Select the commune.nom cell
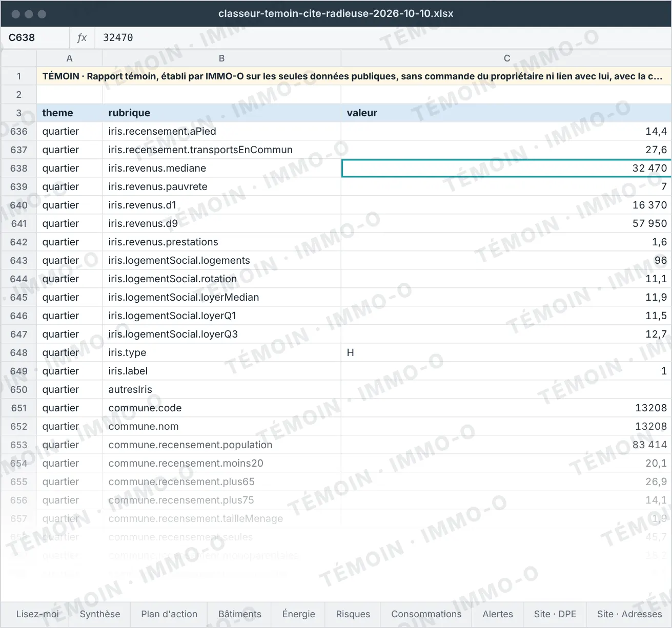672x628 pixels. (222, 426)
